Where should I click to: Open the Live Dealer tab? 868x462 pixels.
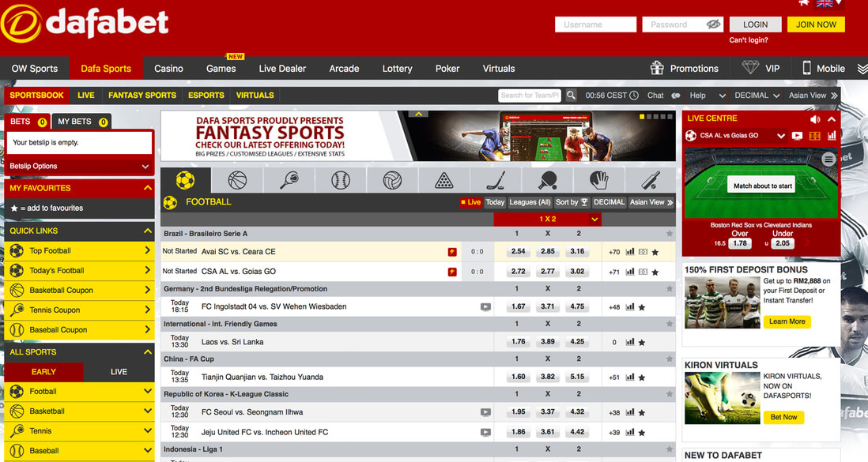click(x=282, y=69)
